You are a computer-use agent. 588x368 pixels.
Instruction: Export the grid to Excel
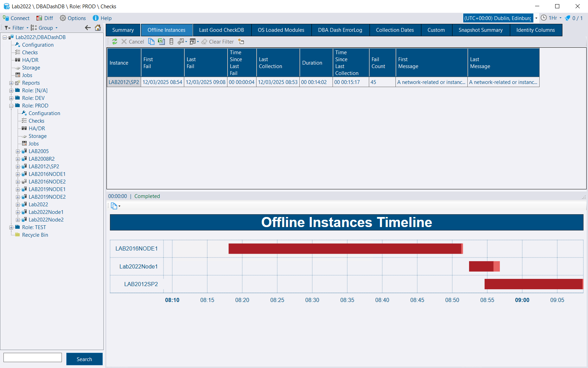click(x=161, y=41)
